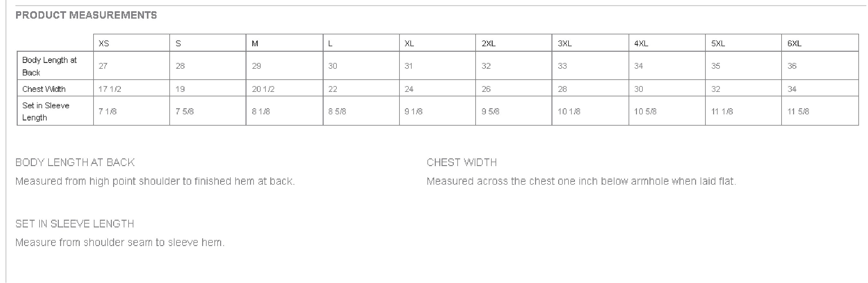Select the SET IN SLEEVE LENGTH heading
Viewport: 868px width, 283px height.
coord(75,224)
